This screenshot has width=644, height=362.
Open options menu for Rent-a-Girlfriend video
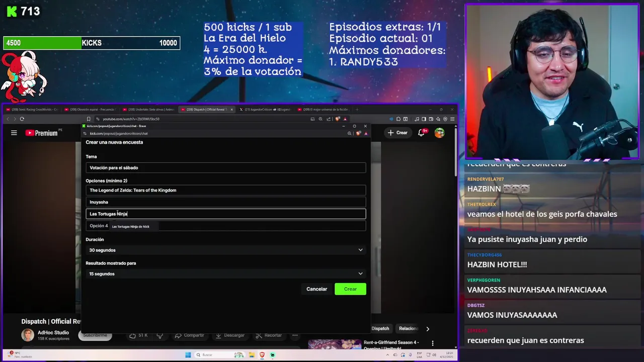point(433,343)
